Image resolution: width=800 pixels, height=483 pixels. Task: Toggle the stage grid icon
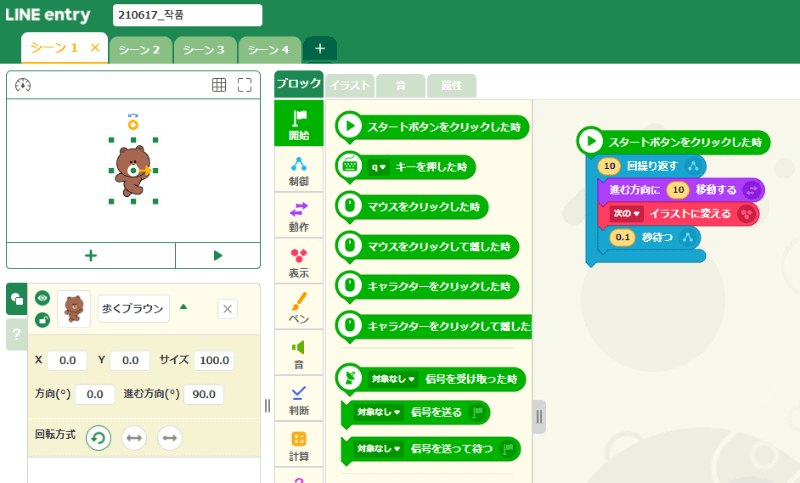(219, 85)
